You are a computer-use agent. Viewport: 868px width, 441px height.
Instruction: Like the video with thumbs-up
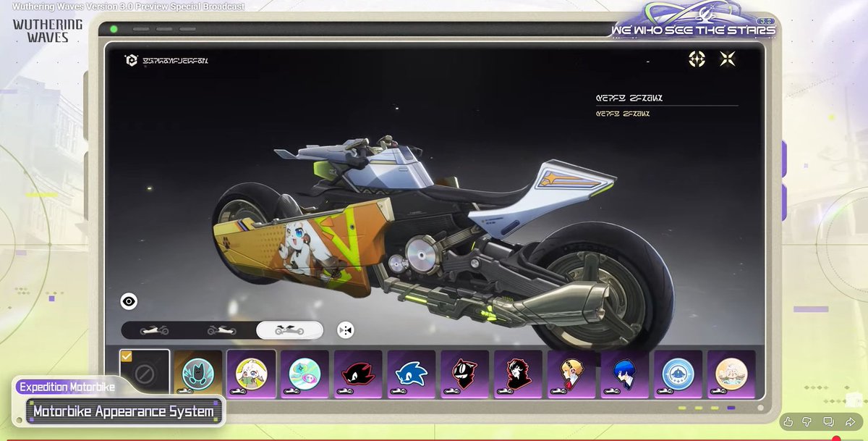(x=788, y=421)
